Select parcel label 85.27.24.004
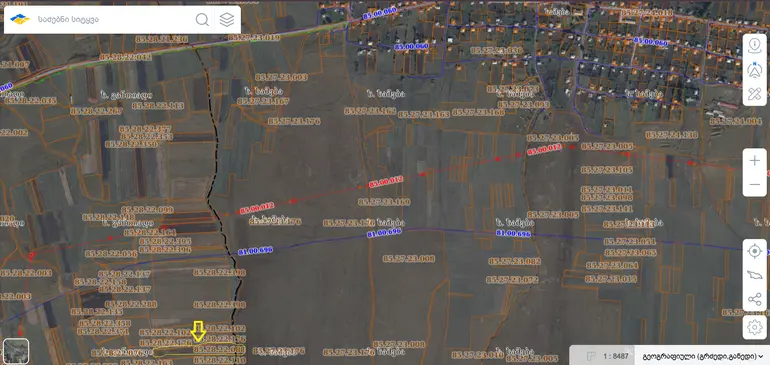 (735, 121)
